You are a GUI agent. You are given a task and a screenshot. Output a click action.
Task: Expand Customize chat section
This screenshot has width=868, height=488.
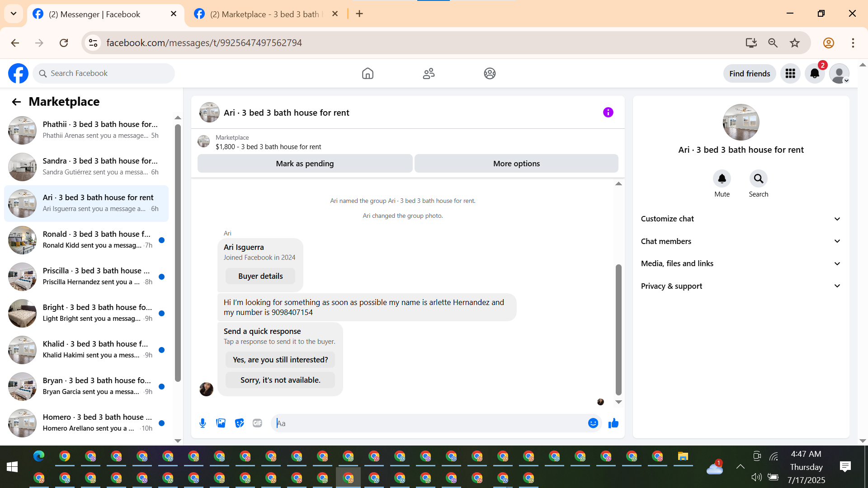pos(741,219)
